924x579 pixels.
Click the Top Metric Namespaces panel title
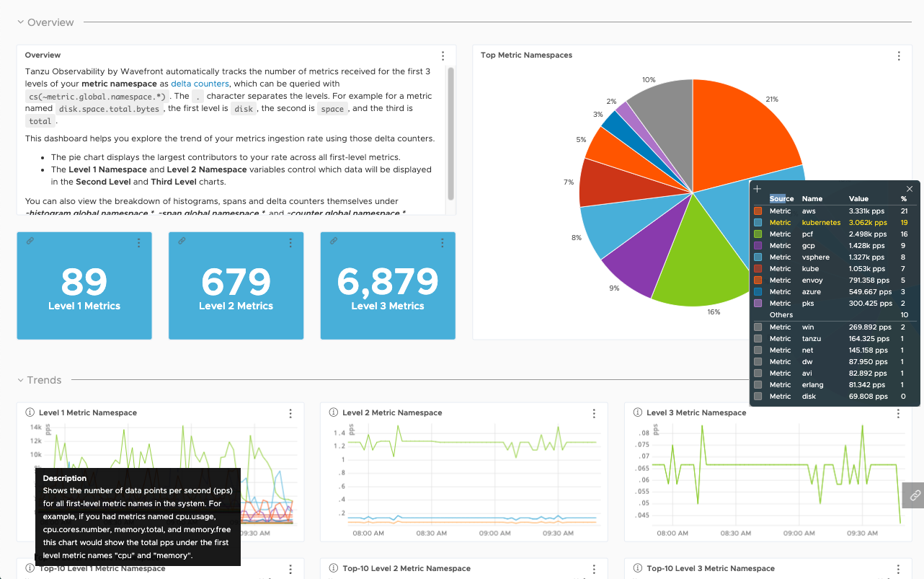point(526,56)
